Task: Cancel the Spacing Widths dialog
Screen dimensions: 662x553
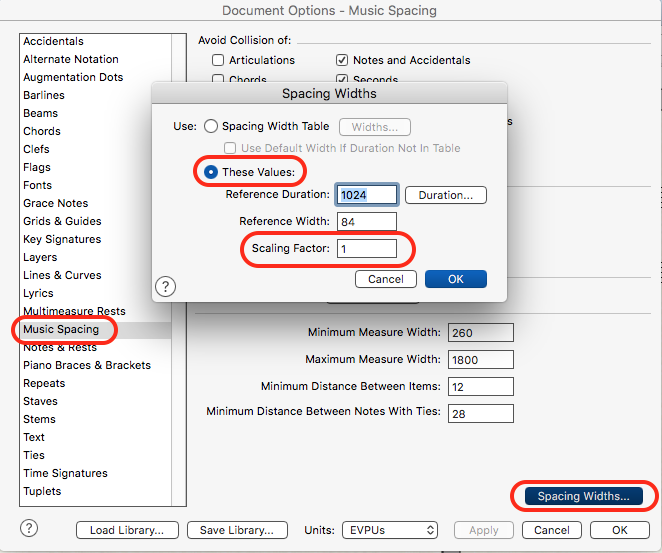Action: click(385, 279)
